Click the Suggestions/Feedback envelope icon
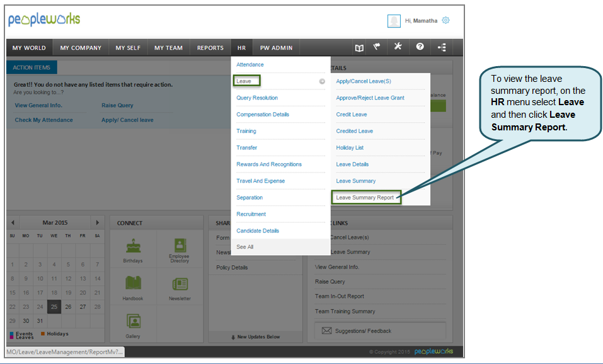Image resolution: width=603 pixels, height=364 pixels. pos(326,331)
